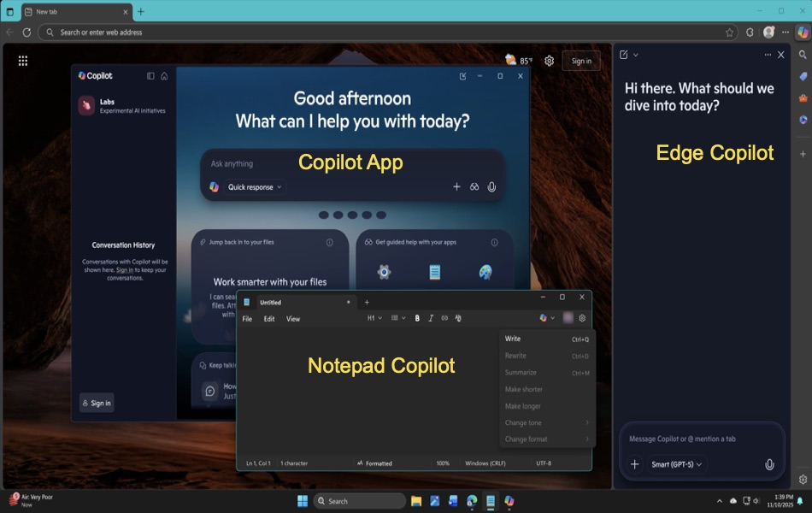This screenshot has width=812, height=513.
Task: Click Windows taskbar Search box
Action: coord(360,501)
